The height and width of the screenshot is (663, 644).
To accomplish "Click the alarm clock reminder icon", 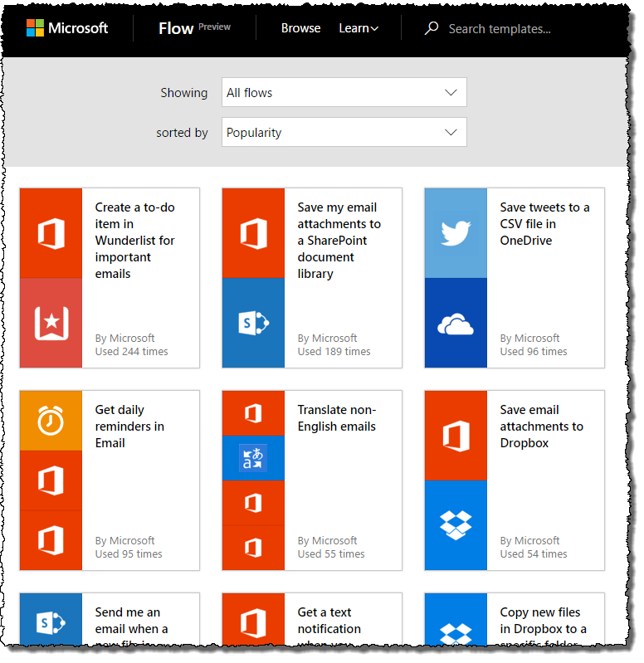I will pos(51,421).
